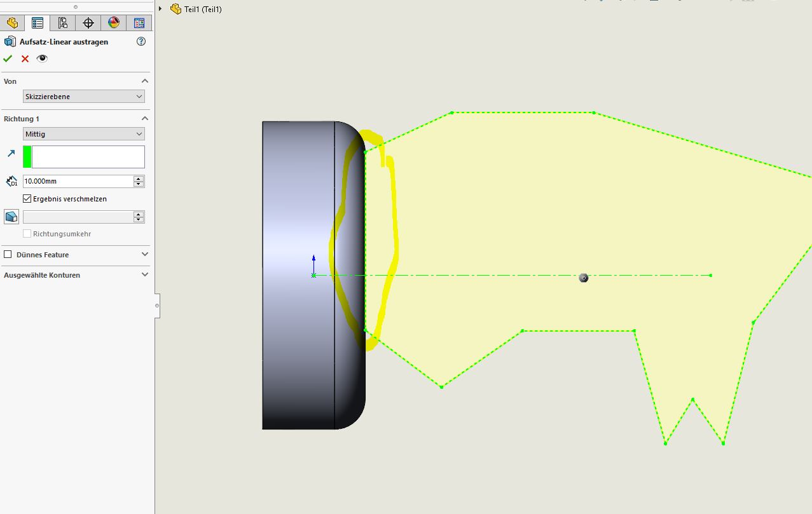Expand the Ausgewählte Konturen section
This screenshot has width=812, height=514.
[145, 274]
